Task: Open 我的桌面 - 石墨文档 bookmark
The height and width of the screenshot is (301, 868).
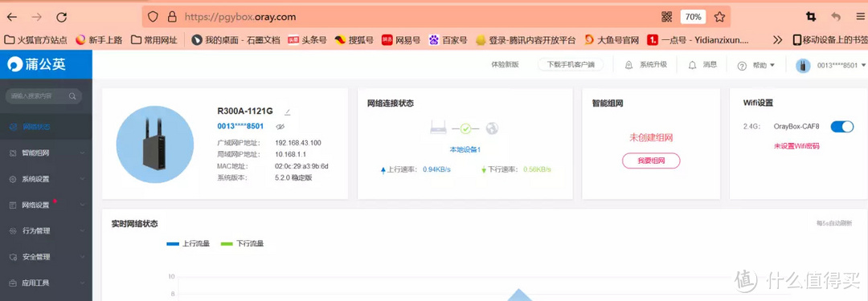Action: click(235, 40)
